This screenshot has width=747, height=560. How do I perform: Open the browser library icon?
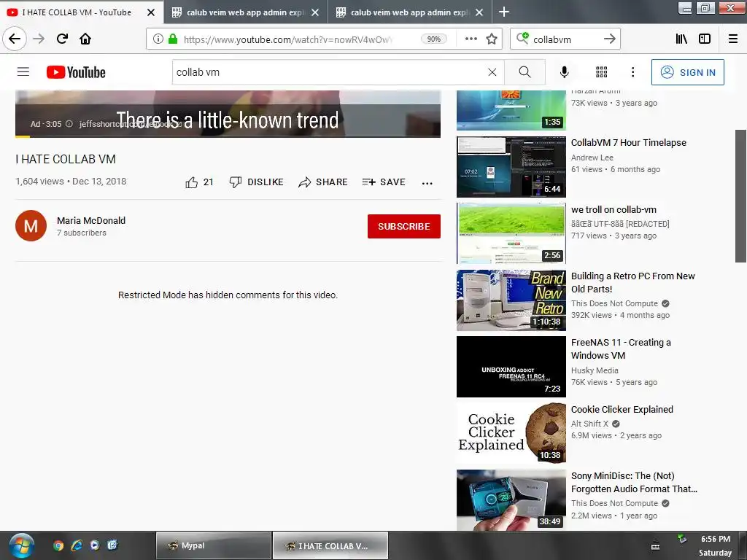pos(681,39)
